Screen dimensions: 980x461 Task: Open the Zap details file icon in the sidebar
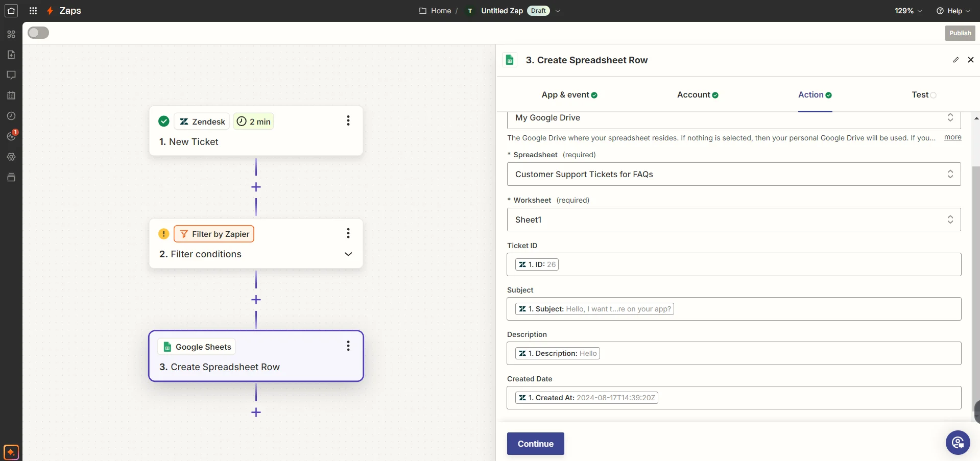pyautogui.click(x=11, y=55)
